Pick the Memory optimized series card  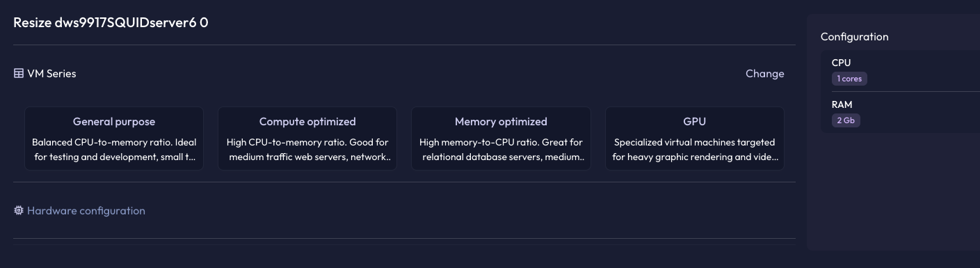501,139
